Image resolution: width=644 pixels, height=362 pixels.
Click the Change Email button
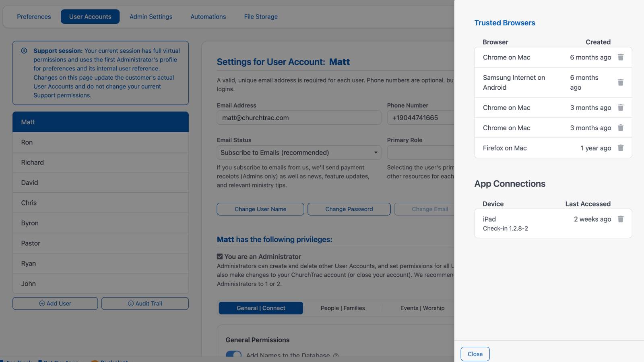424,209
